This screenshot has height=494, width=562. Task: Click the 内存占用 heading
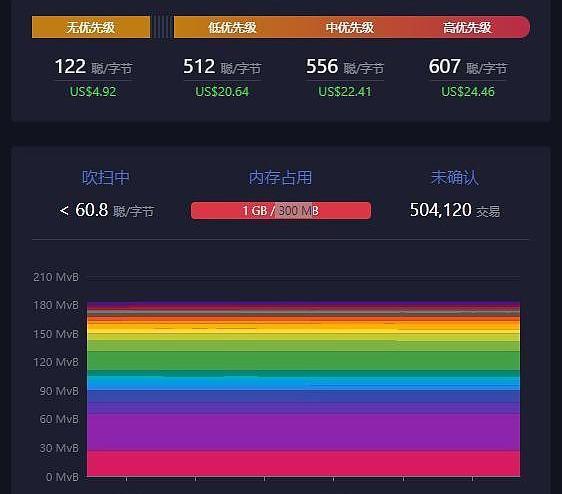click(x=280, y=177)
